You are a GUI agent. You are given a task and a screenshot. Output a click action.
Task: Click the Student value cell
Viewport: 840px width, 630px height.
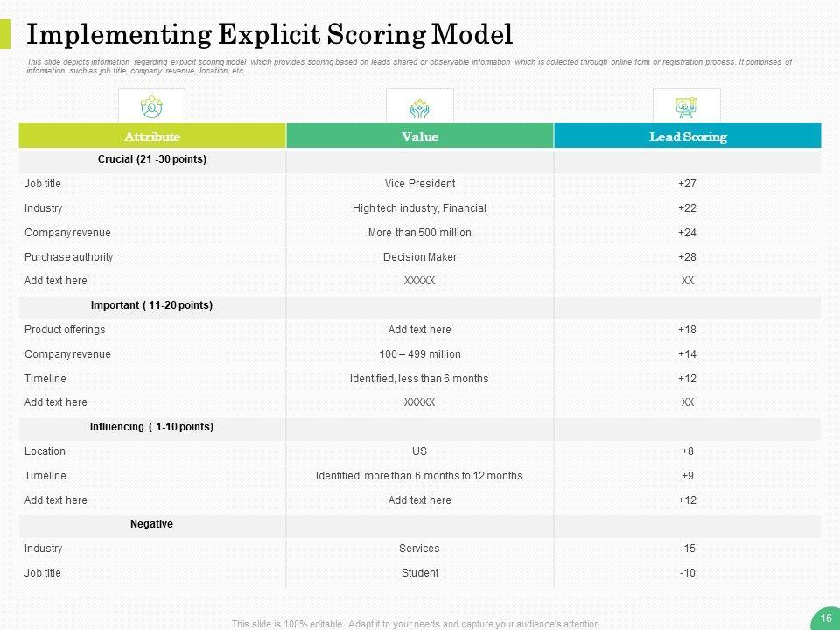tap(419, 573)
